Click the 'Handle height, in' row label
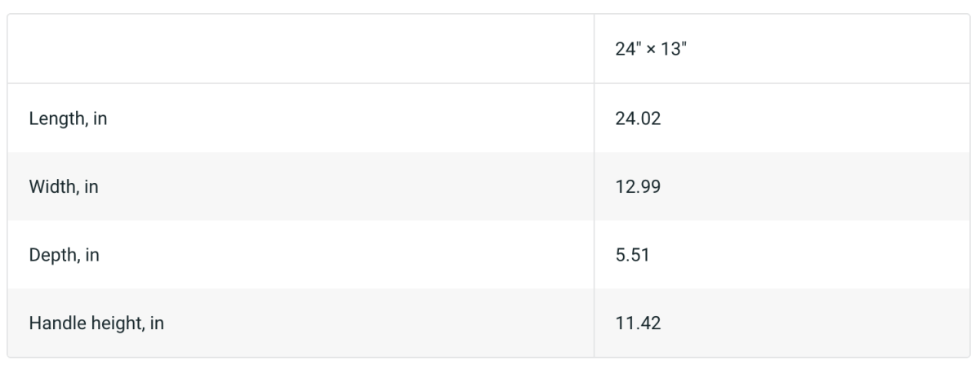Image resolution: width=980 pixels, height=366 pixels. (x=96, y=324)
